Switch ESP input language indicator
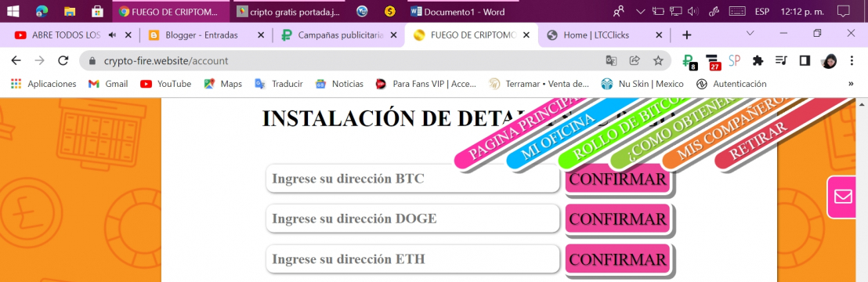 click(762, 11)
